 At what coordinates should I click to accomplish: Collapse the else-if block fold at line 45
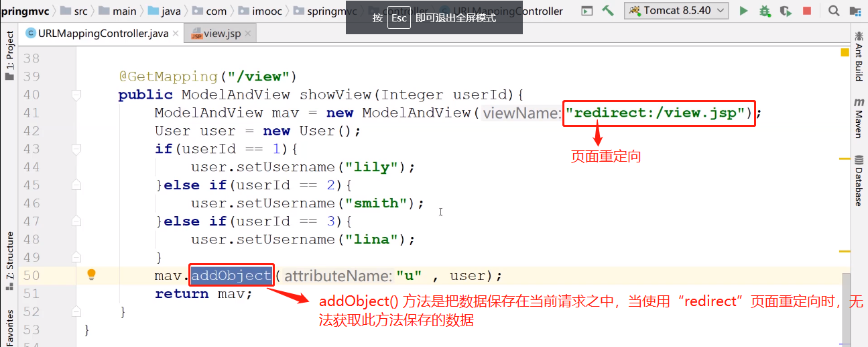pyautogui.click(x=76, y=185)
